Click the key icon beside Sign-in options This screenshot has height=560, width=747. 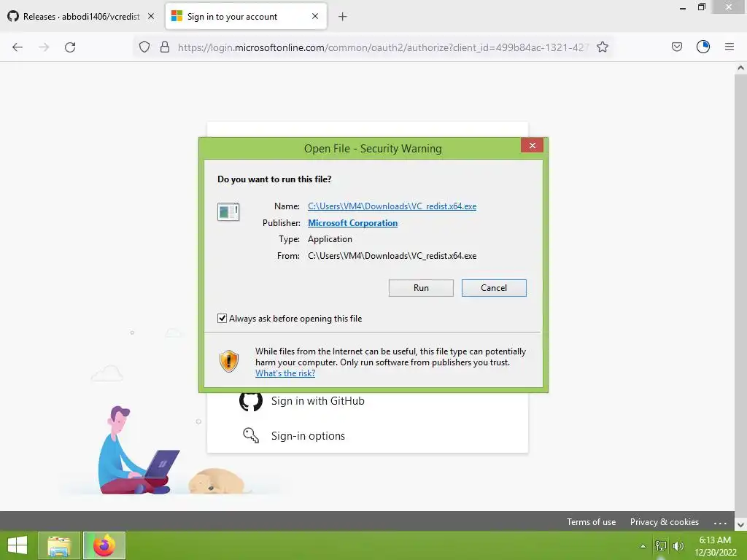coord(251,435)
